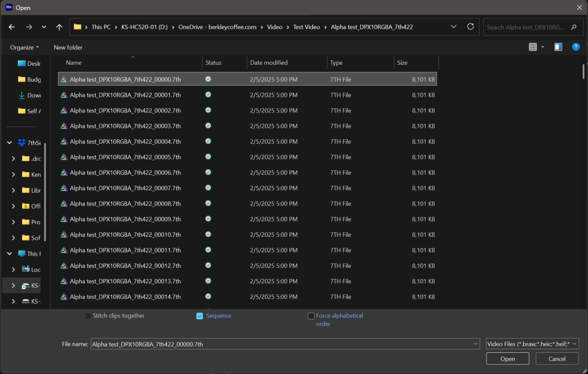Expand the File name history dropdown
The image size is (588, 374).
[476, 344]
